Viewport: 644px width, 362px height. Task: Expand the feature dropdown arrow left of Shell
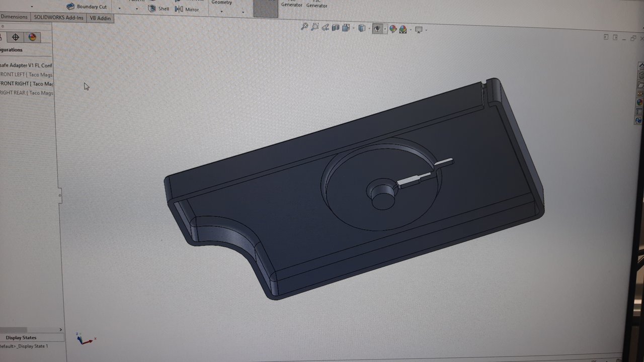tap(136, 9)
